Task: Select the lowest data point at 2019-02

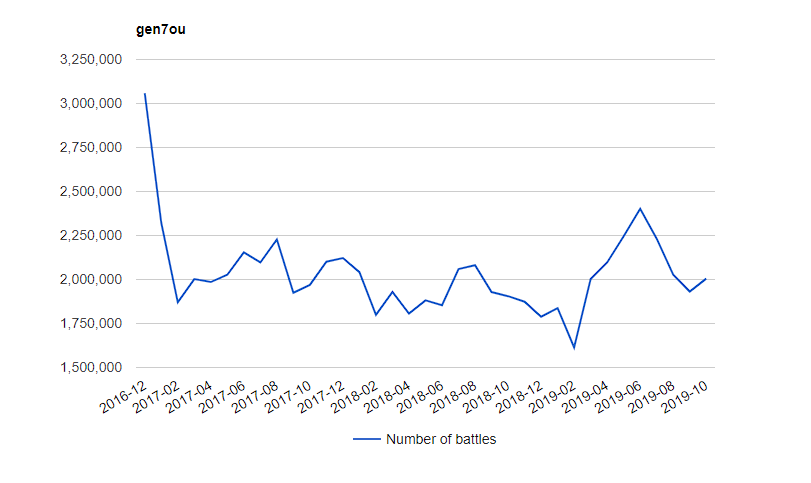Action: pyautogui.click(x=574, y=348)
